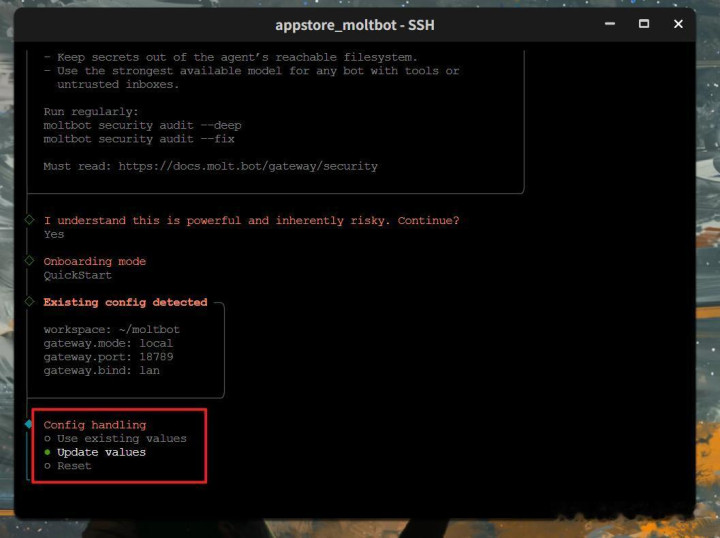The image size is (720, 538).
Task: Click the diamond marker beside the Continue prompt
Action: tap(29, 220)
